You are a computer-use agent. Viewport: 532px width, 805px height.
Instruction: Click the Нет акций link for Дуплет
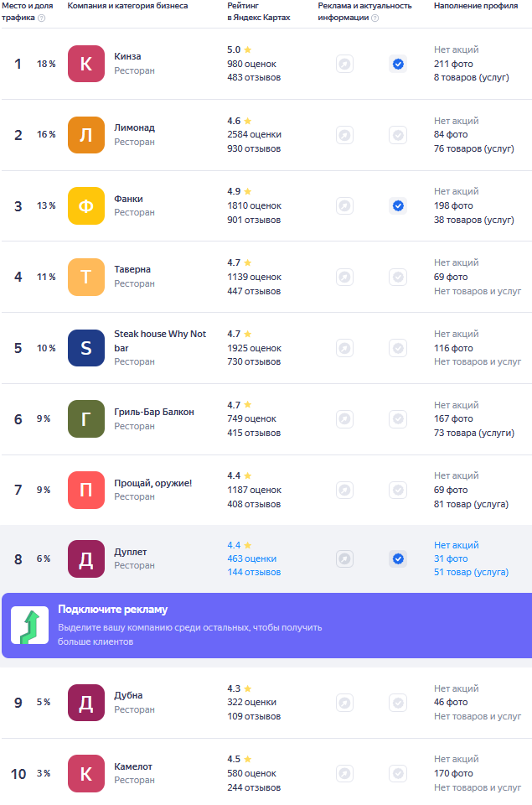point(456,545)
